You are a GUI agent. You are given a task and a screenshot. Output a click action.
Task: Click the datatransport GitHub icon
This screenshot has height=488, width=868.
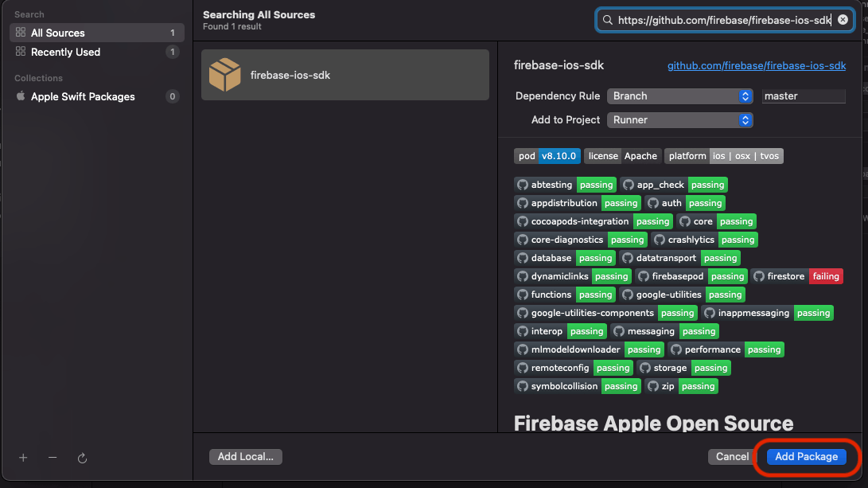pyautogui.click(x=627, y=258)
